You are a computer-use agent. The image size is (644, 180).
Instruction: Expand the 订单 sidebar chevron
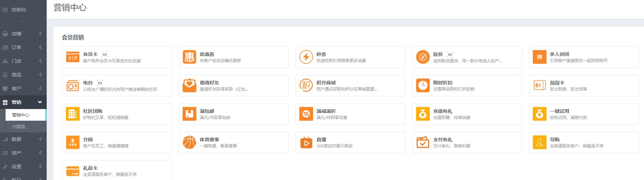tap(41, 47)
